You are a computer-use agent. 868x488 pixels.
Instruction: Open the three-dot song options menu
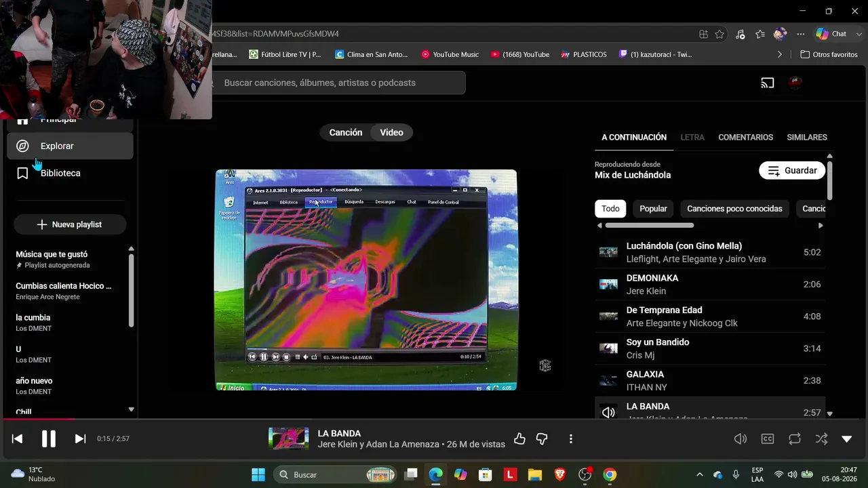(x=571, y=439)
